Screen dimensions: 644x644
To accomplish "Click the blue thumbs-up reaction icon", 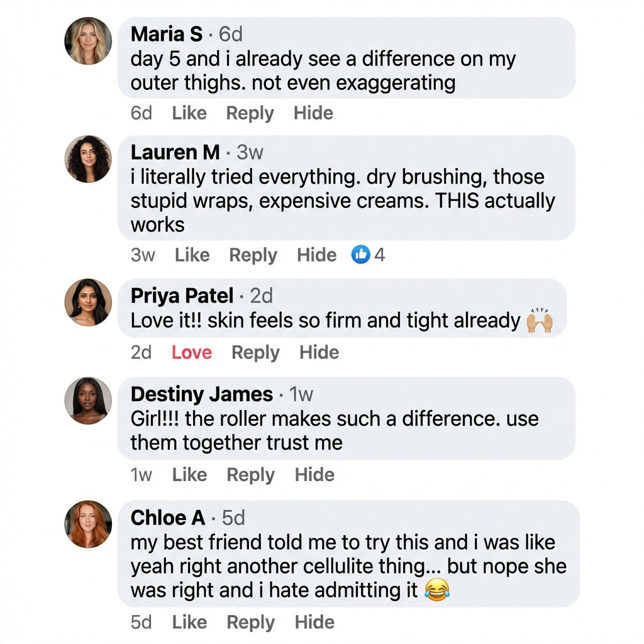I will click(360, 255).
